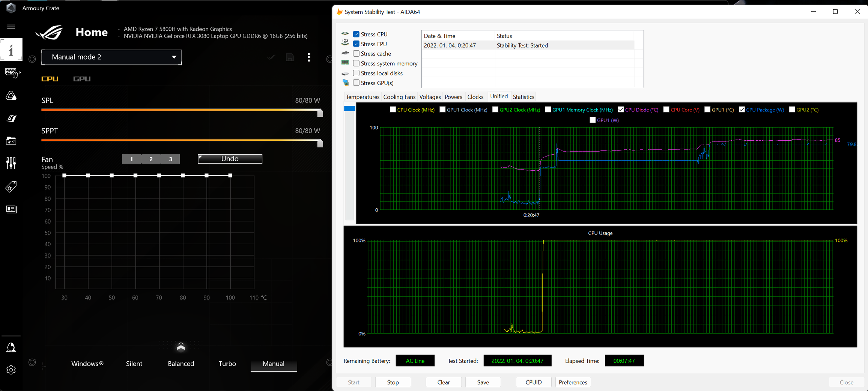The height and width of the screenshot is (391, 868).
Task: Open the News icon in sidebar
Action: (11, 209)
